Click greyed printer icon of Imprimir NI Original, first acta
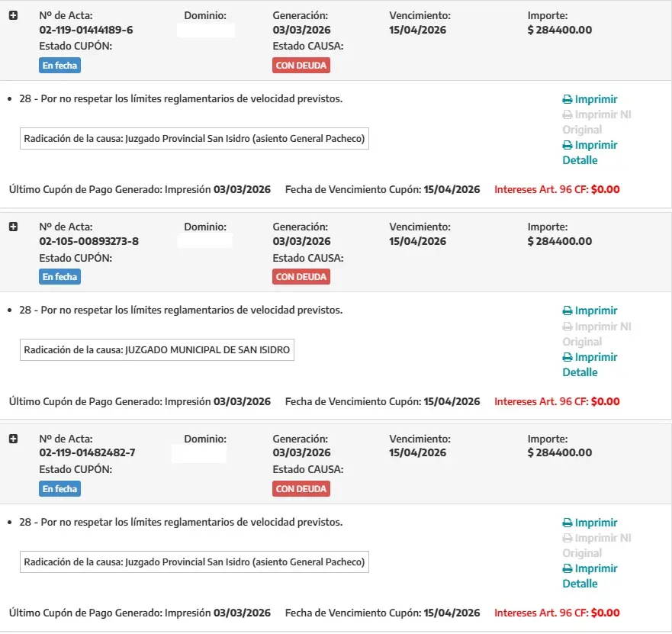The height and width of the screenshot is (634, 672). click(567, 114)
